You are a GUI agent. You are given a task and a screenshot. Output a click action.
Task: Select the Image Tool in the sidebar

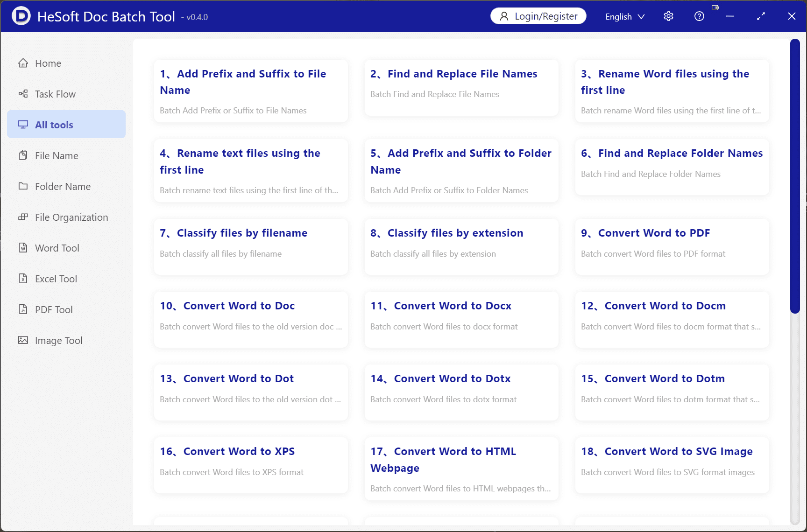pyautogui.click(x=58, y=340)
